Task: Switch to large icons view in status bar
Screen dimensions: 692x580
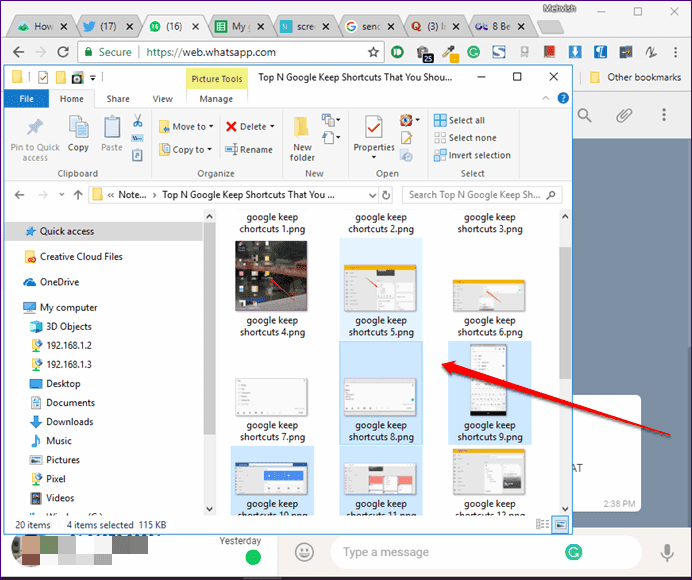Action: coord(561,523)
